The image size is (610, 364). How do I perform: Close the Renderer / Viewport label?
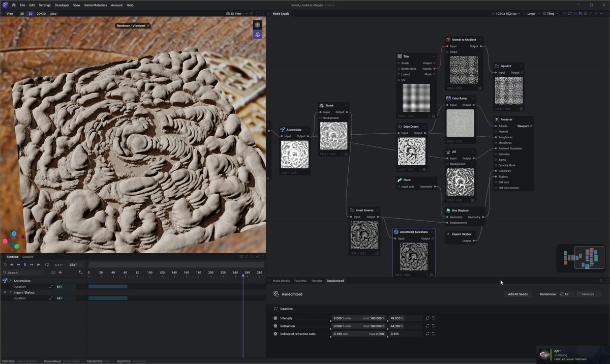coord(148,25)
